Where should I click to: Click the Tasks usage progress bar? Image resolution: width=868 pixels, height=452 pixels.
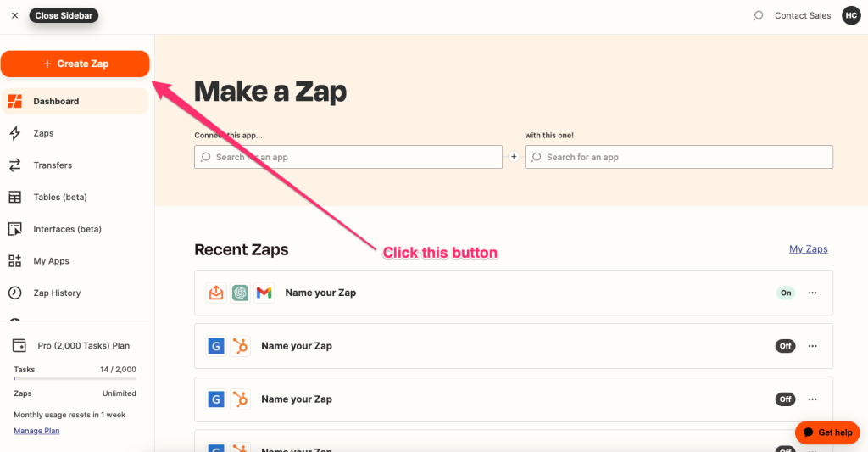75,378
